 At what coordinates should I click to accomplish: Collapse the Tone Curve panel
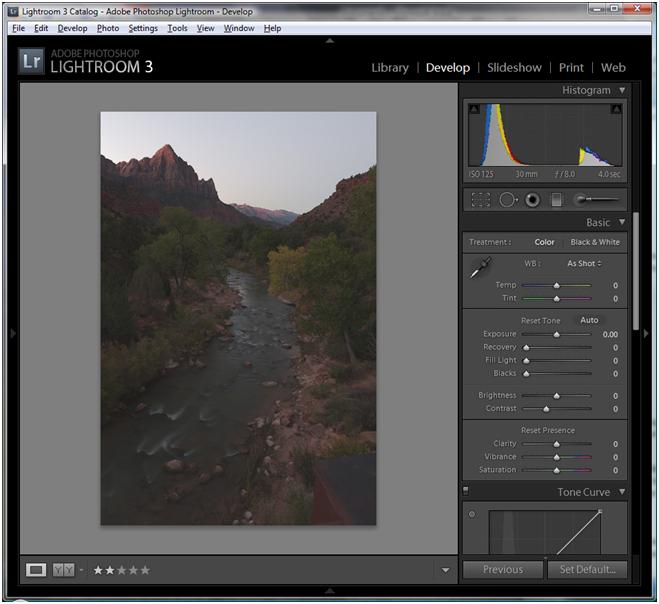click(622, 492)
